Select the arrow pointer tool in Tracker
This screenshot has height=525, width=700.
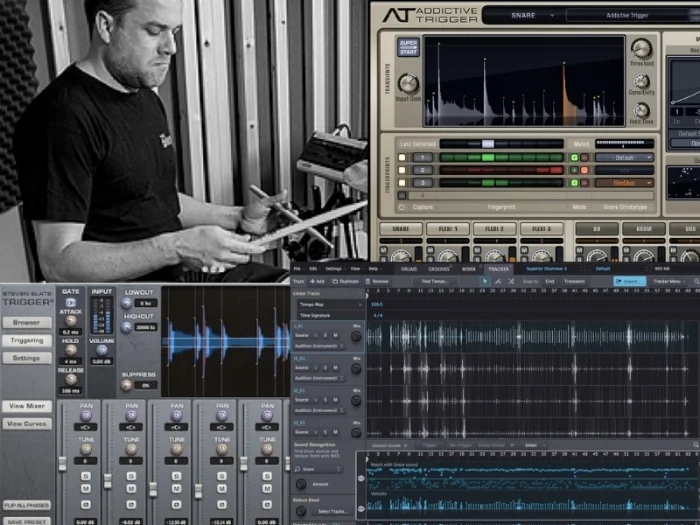coord(485,281)
